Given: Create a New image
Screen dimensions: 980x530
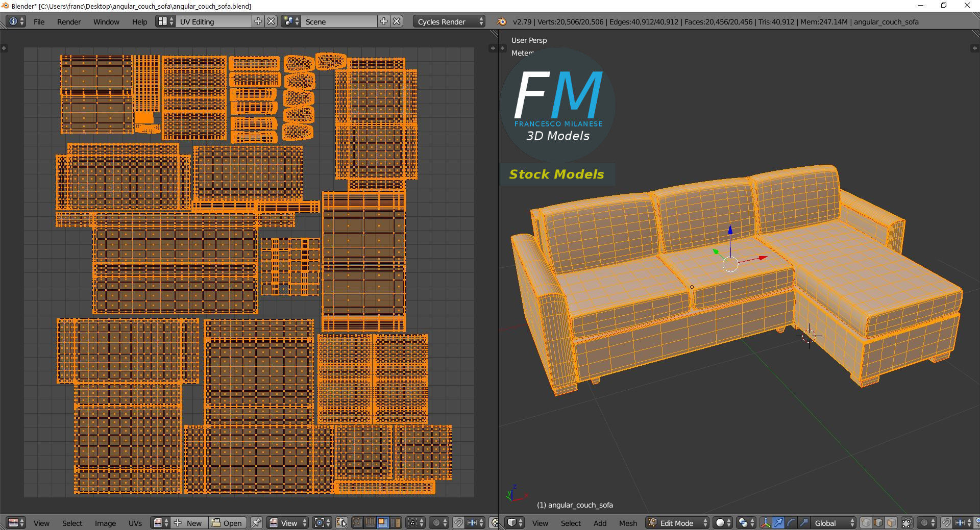Looking at the screenshot, I should [189, 523].
